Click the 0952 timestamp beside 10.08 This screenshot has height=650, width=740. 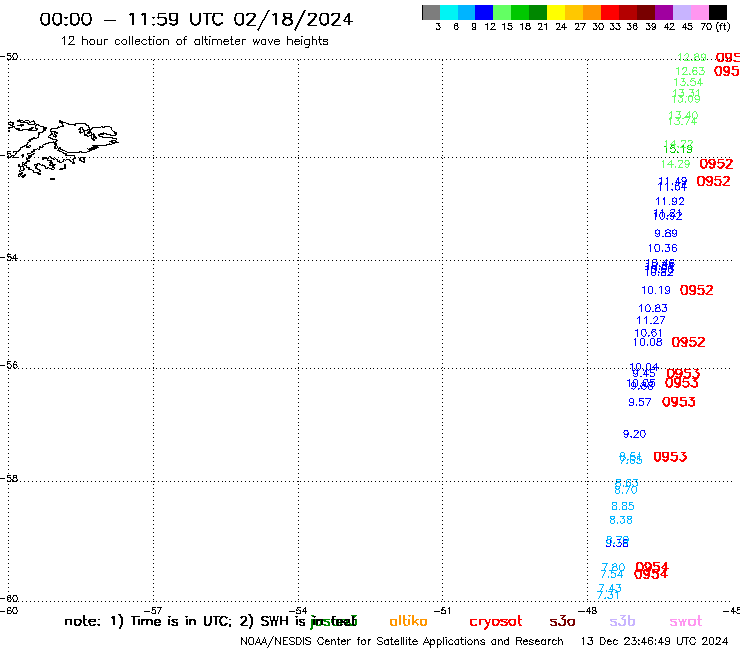click(x=688, y=342)
